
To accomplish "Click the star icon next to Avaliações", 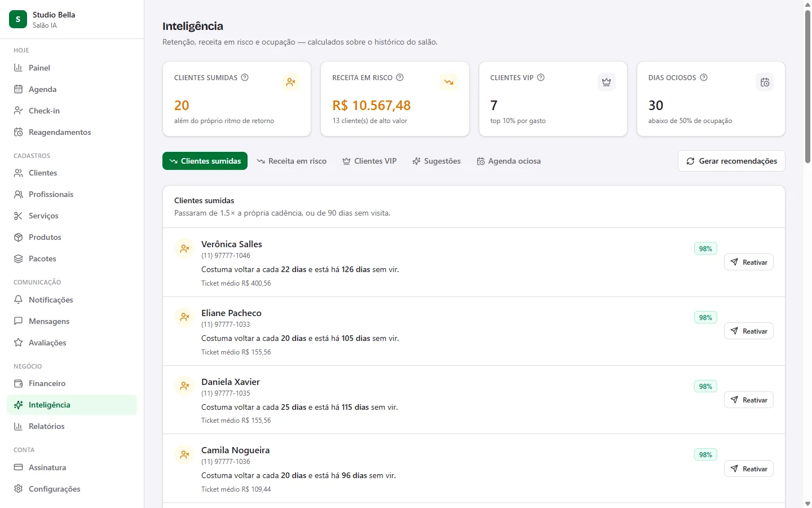I will (x=18, y=343).
